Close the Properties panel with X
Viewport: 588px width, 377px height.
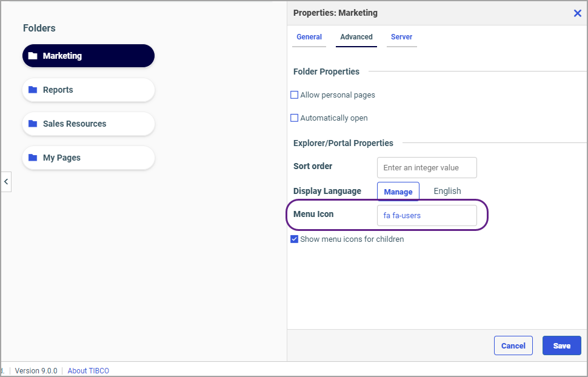(578, 13)
